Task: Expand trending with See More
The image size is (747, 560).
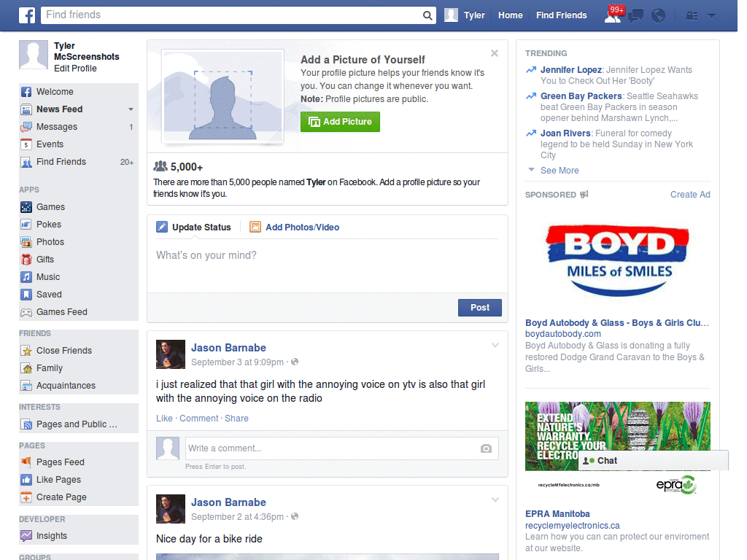Action: click(560, 171)
